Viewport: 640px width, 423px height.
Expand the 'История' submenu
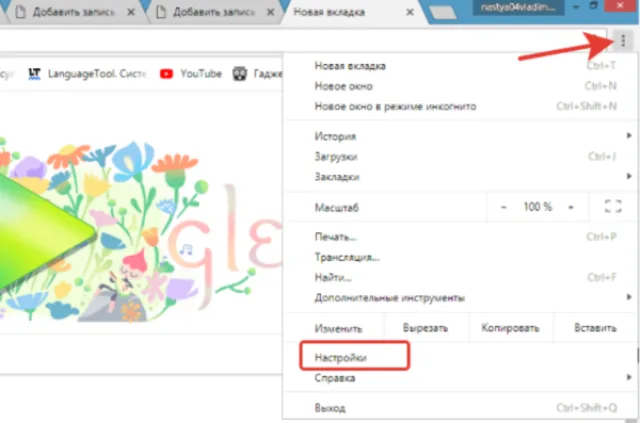point(459,136)
